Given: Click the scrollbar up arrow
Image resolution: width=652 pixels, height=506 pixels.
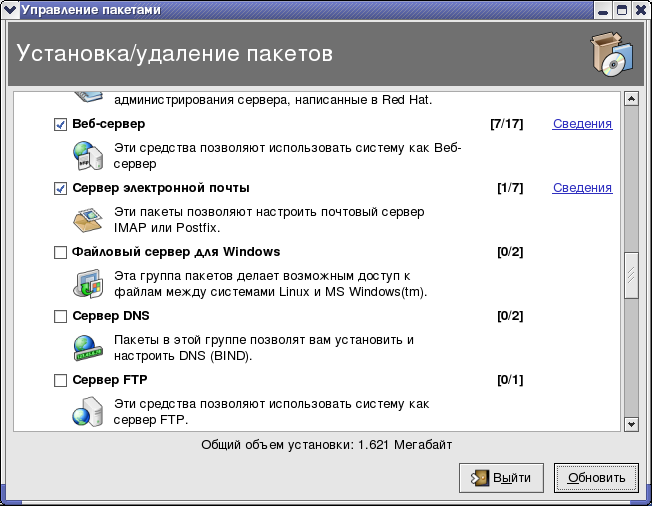Looking at the screenshot, I should coord(631,99).
